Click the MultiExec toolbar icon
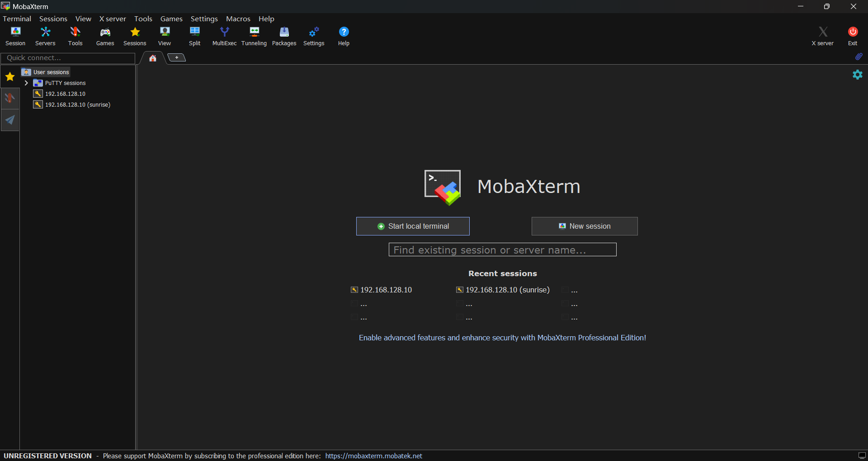 tap(224, 36)
